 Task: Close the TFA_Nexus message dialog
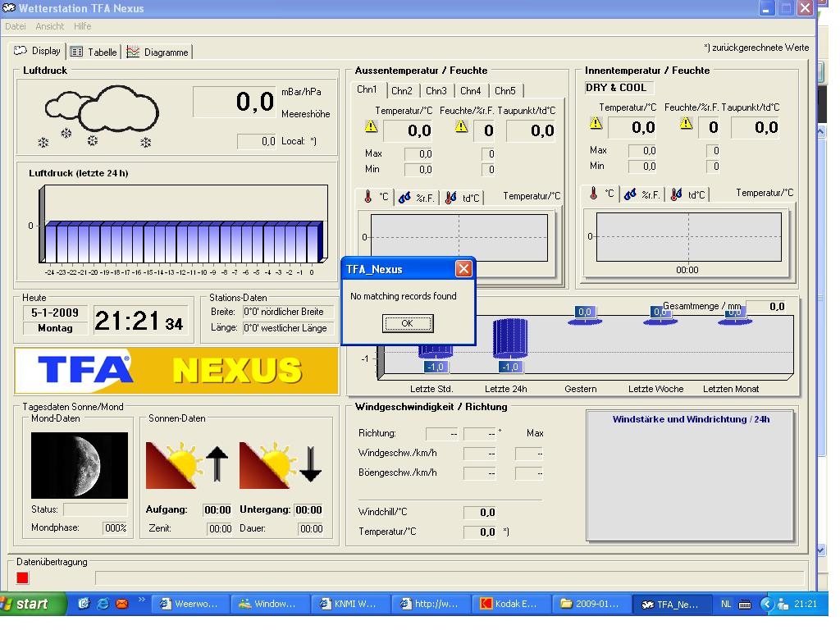coord(463,269)
